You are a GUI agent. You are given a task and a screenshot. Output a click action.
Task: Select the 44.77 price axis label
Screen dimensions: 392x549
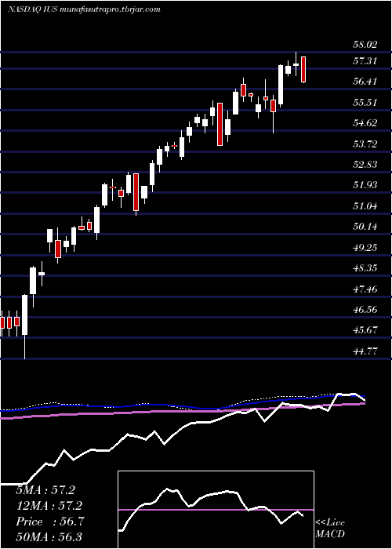(x=365, y=351)
